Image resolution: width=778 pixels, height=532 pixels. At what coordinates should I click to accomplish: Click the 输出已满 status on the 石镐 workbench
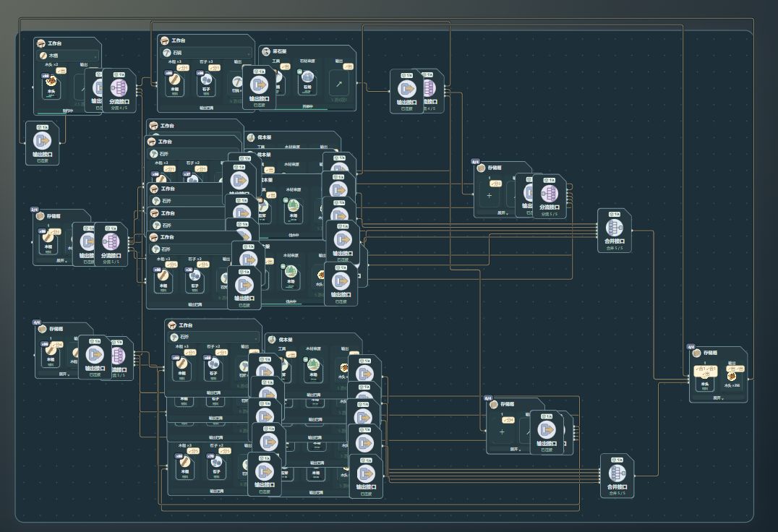click(x=206, y=108)
